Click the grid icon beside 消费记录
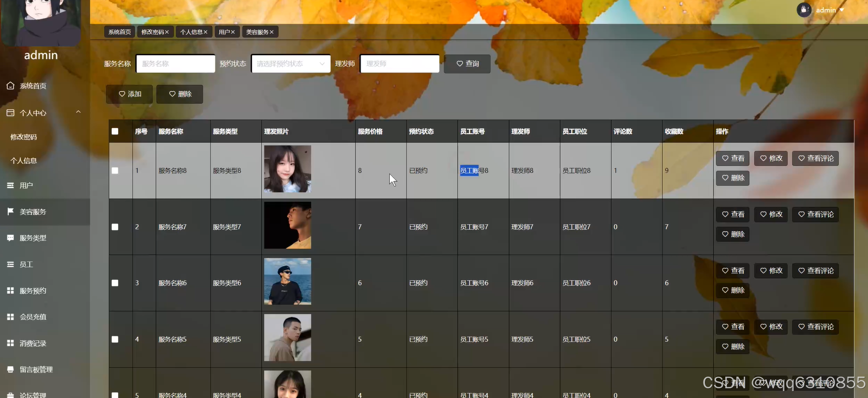 10,343
